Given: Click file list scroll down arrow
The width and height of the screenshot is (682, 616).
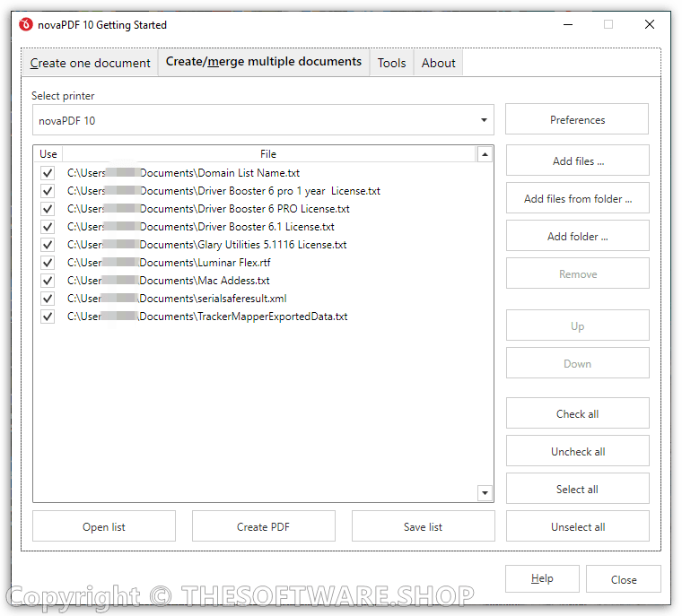Looking at the screenshot, I should pos(485,493).
